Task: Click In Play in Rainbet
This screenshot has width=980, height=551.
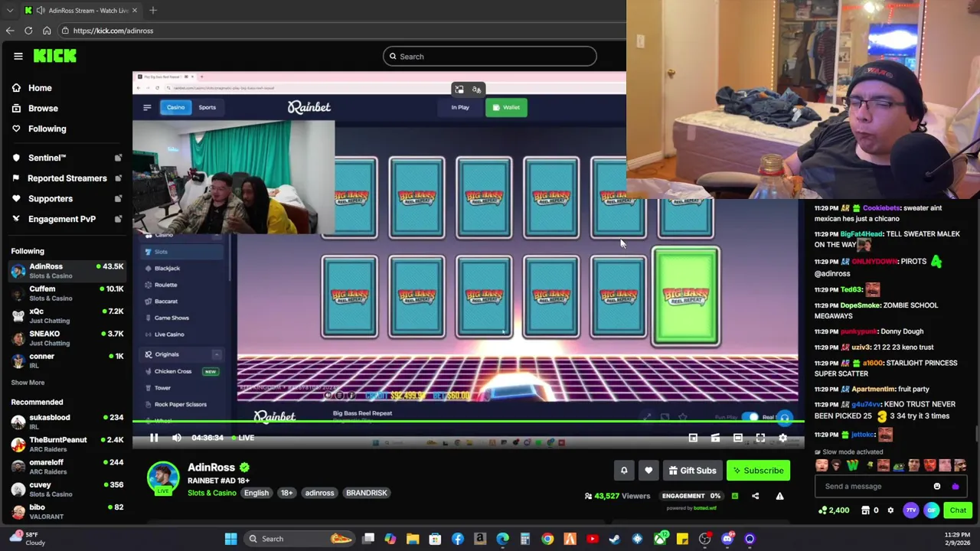Action: (x=460, y=107)
